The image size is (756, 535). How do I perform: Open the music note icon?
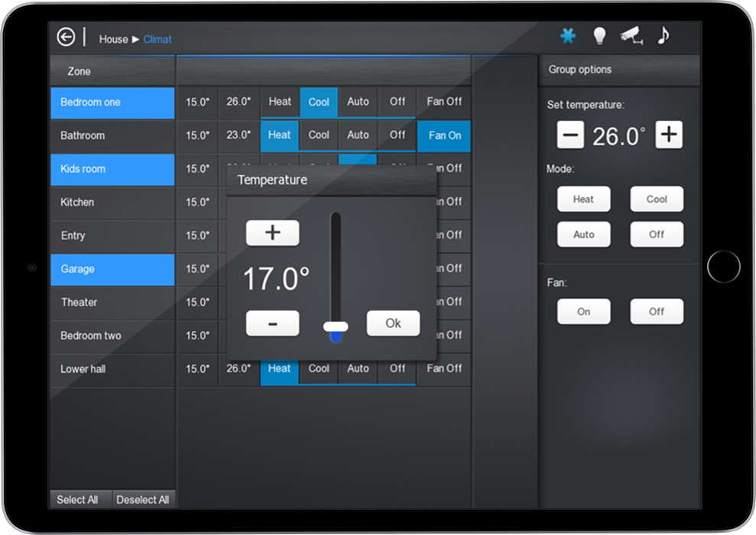click(664, 35)
